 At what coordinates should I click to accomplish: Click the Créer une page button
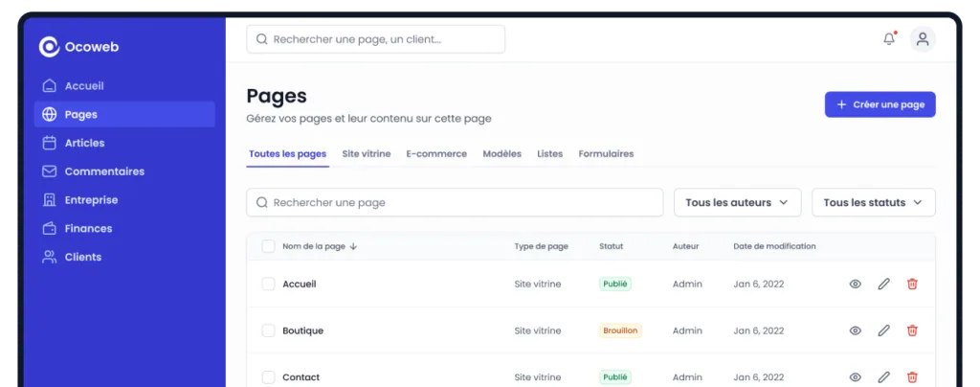pos(880,104)
